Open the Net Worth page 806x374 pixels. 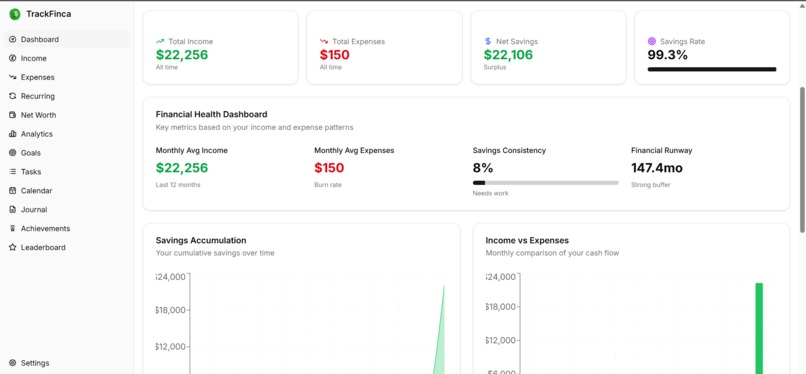(x=67, y=115)
